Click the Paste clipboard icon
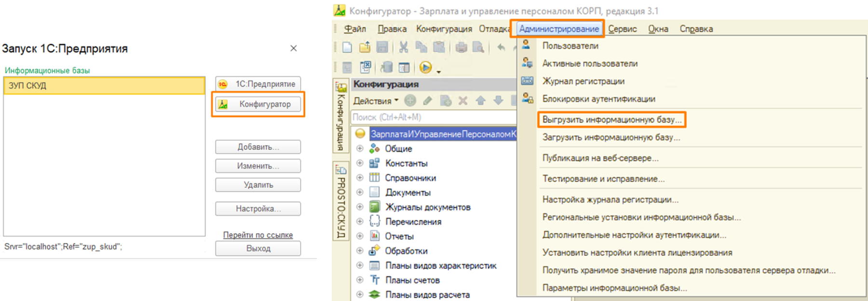The image size is (868, 301). (x=439, y=47)
